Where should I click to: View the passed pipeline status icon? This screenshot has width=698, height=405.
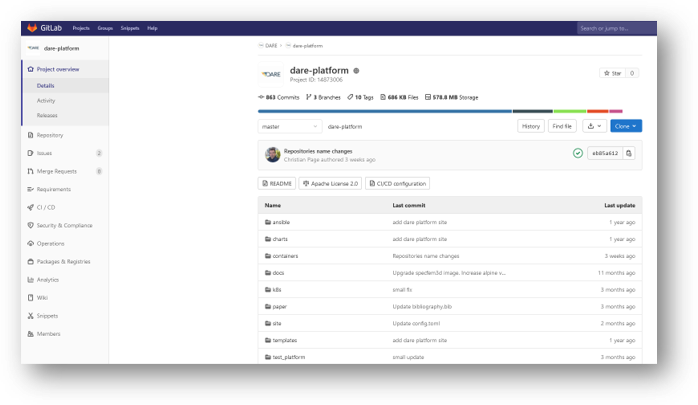tap(578, 153)
